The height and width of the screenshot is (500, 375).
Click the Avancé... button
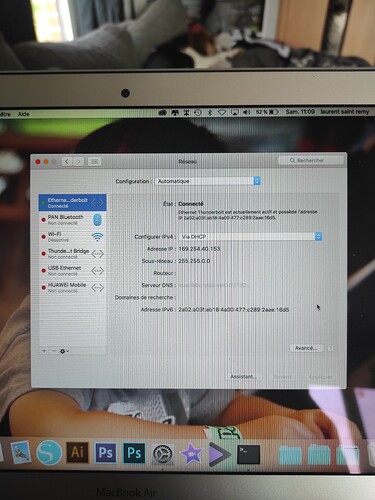click(x=306, y=348)
